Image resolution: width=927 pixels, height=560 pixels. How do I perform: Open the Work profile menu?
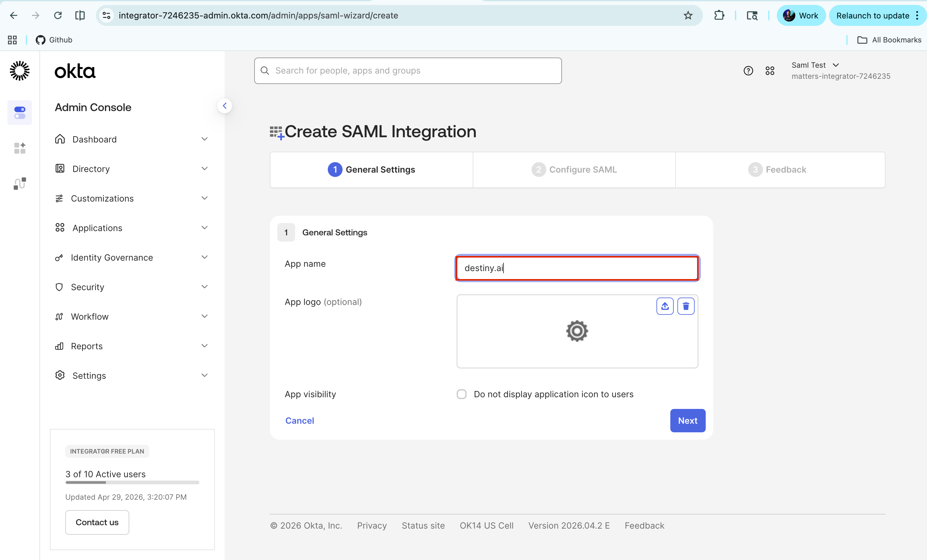click(801, 15)
